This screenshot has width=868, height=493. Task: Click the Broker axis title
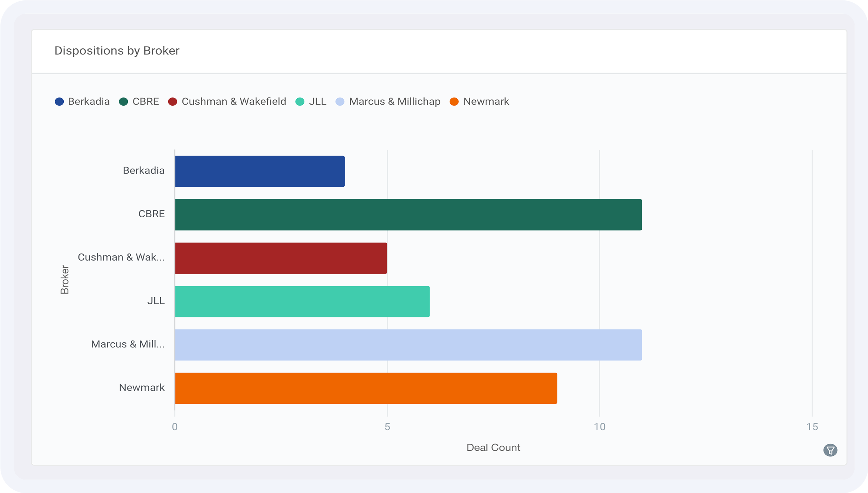point(65,280)
